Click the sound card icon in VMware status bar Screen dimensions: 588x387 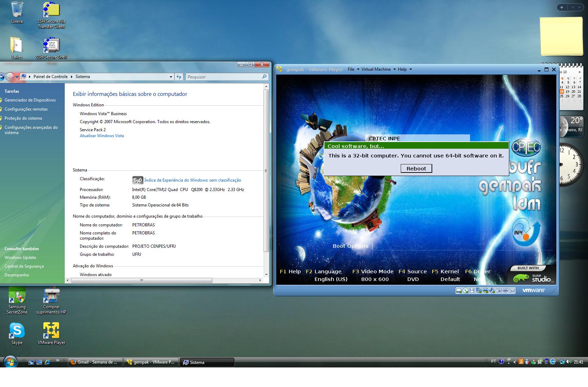coord(492,290)
